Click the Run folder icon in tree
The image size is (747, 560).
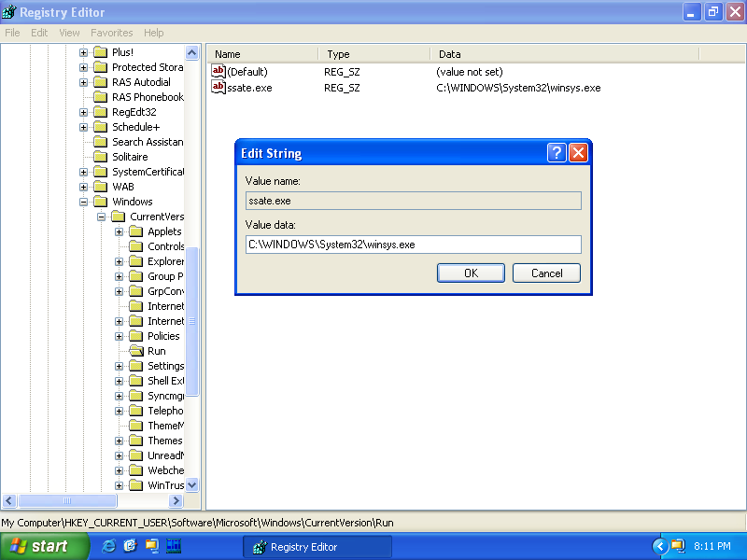tap(136, 351)
